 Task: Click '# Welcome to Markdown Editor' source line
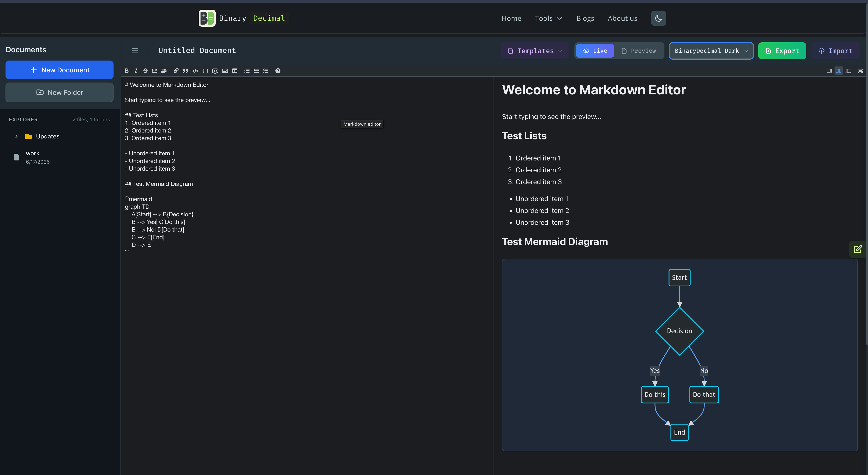coord(167,85)
